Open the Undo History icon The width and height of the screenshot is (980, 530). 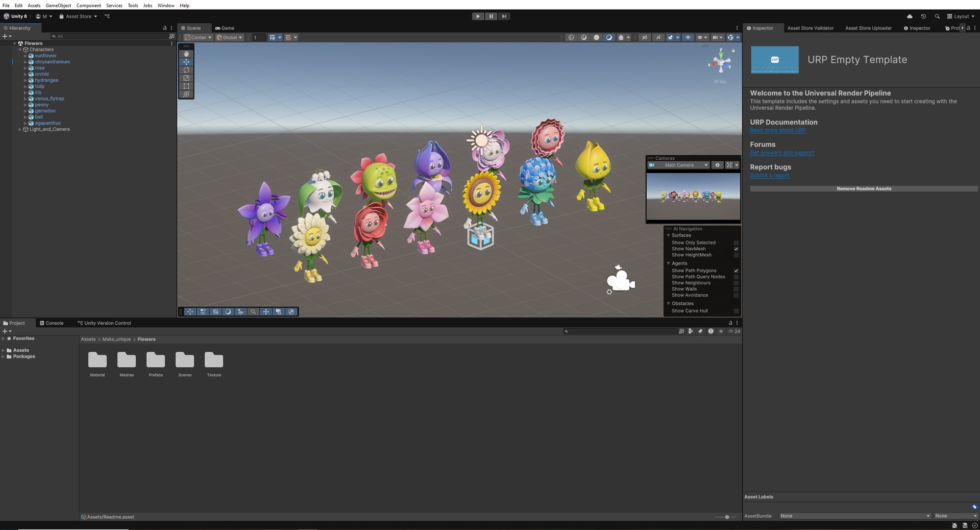pos(923,16)
